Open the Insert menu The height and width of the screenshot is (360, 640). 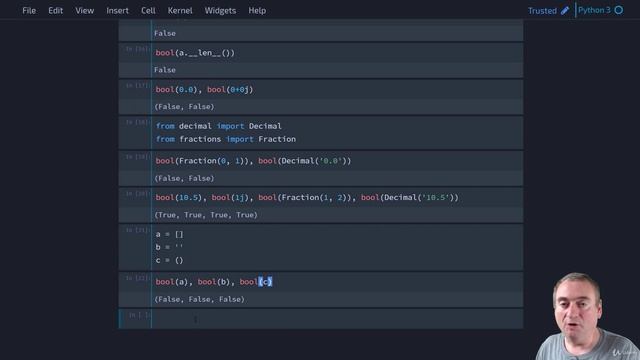(x=118, y=11)
